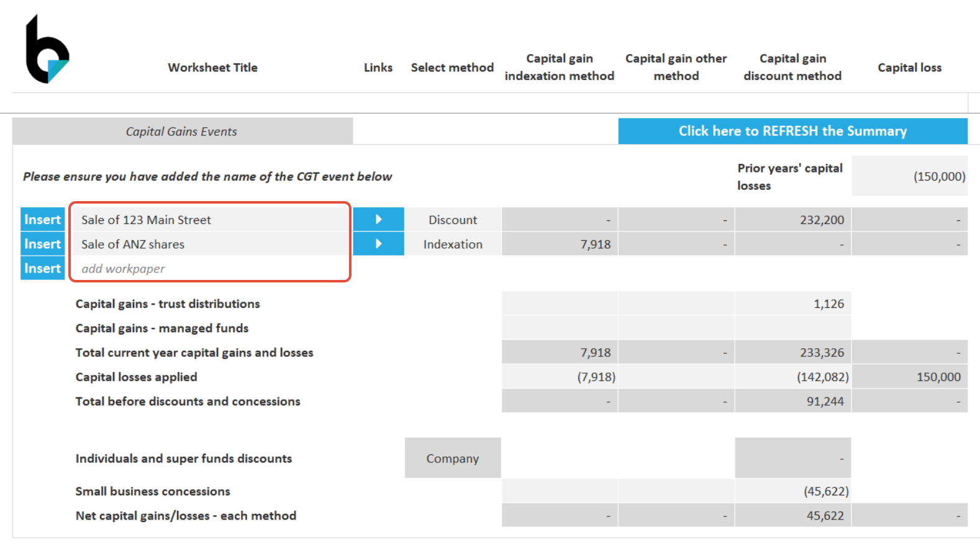Select 'Capital gains - trust distributions' label

(x=168, y=304)
